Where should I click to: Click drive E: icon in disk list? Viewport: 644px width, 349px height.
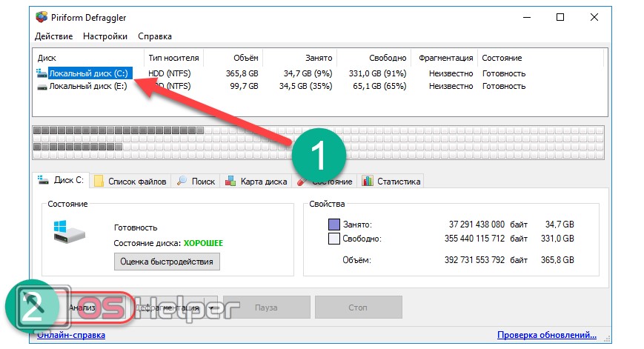tap(42, 87)
